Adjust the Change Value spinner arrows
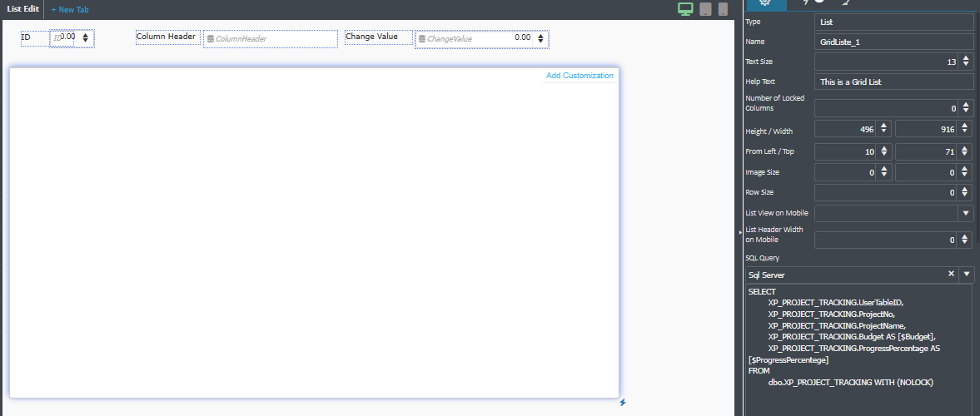 (x=540, y=39)
